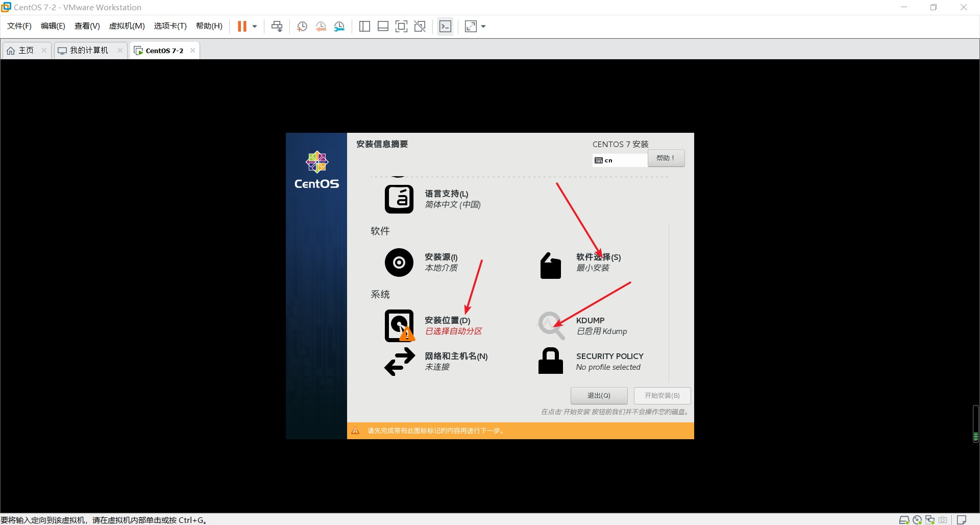Screen dimensions: 980x525
Task: Toggle the console view toolbar button
Action: [x=445, y=27]
